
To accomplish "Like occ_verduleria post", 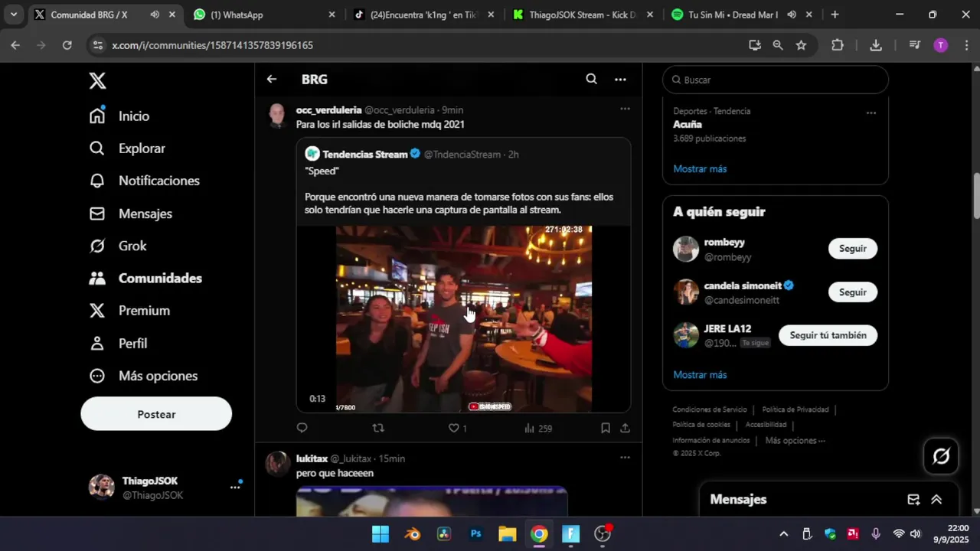I will (x=453, y=429).
